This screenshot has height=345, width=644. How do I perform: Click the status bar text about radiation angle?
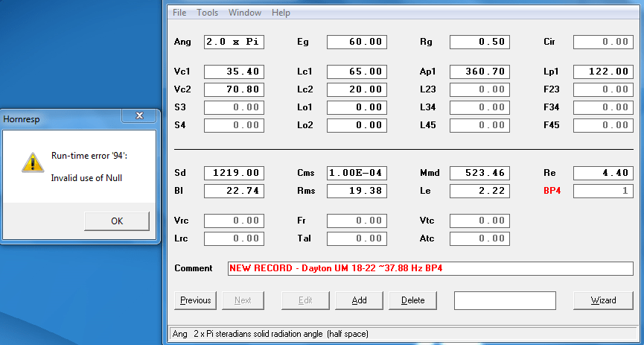point(270,334)
